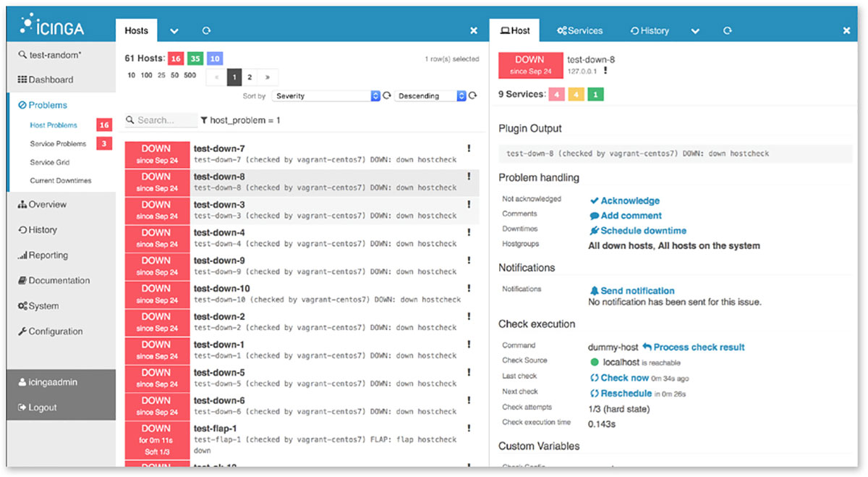Switch to the History detail tab
The width and height of the screenshot is (868, 477).
(x=650, y=30)
